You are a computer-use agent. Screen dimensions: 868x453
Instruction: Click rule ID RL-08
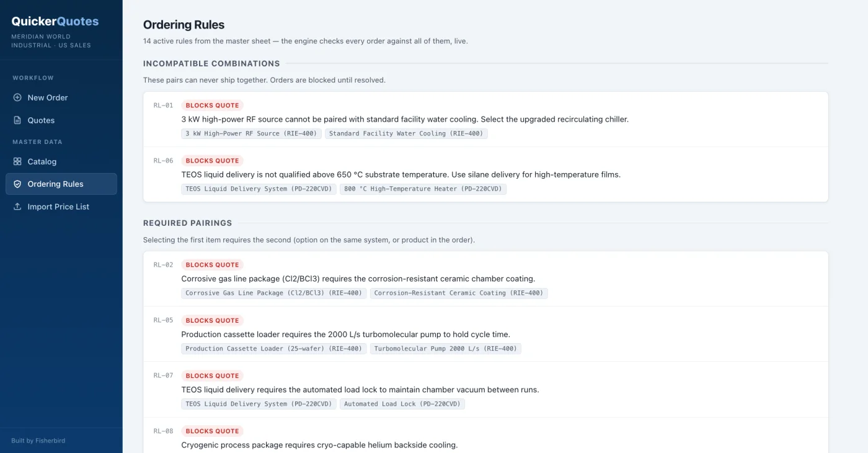(x=164, y=431)
